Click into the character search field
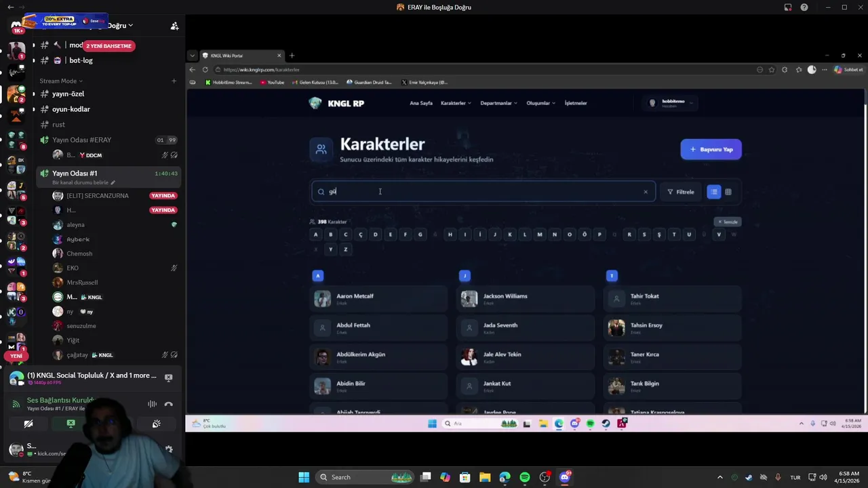 (x=484, y=192)
